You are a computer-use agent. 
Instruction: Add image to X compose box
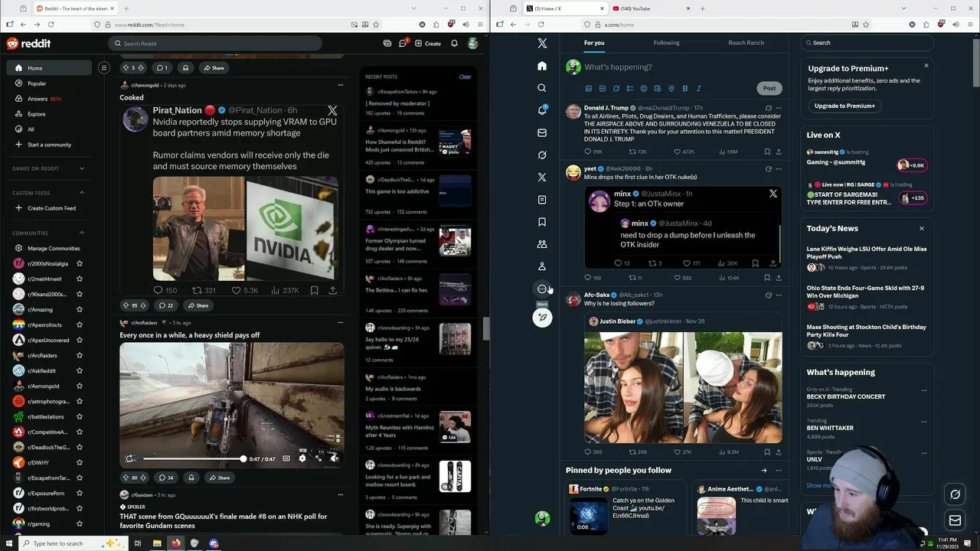click(588, 89)
